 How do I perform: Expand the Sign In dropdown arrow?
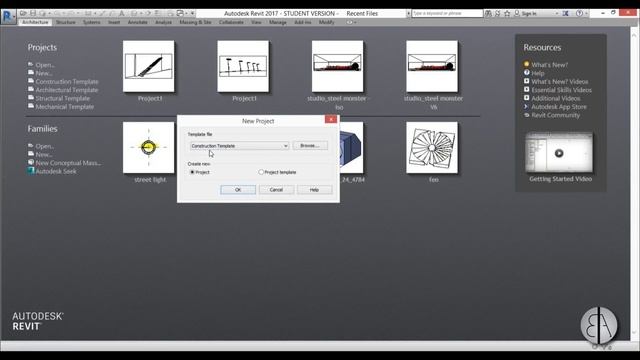[557, 14]
